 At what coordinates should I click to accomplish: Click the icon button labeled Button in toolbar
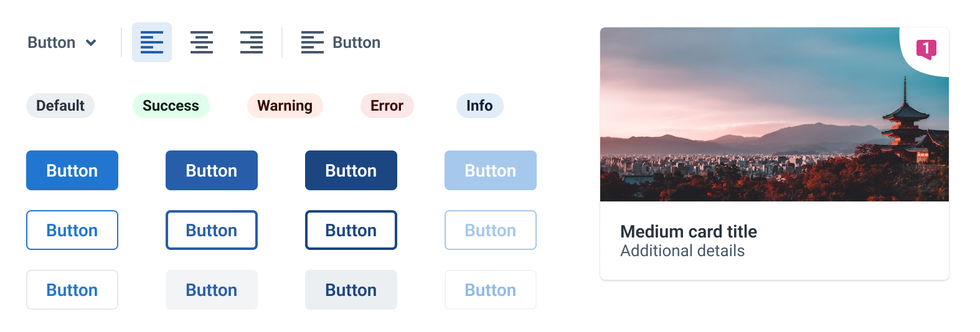tap(341, 42)
